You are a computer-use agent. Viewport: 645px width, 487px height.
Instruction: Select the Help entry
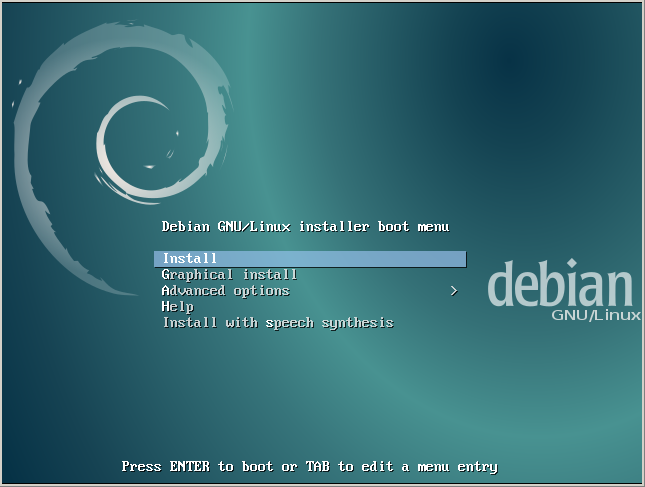pos(177,307)
